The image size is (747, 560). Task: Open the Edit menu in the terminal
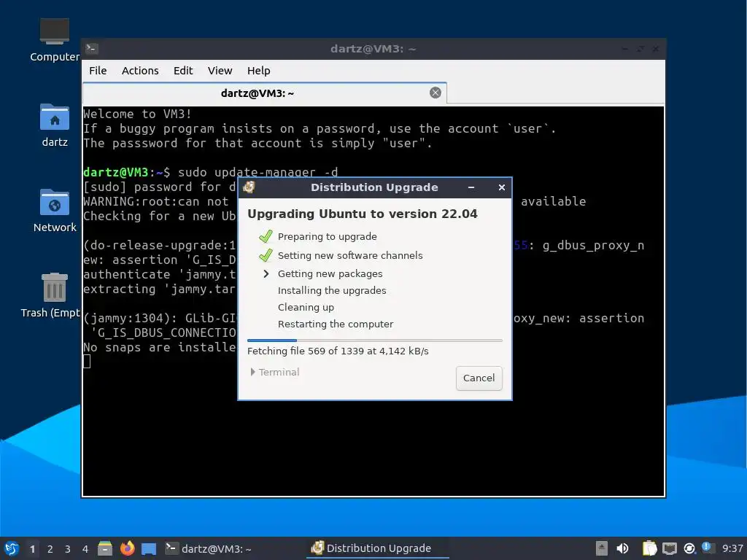tap(183, 71)
